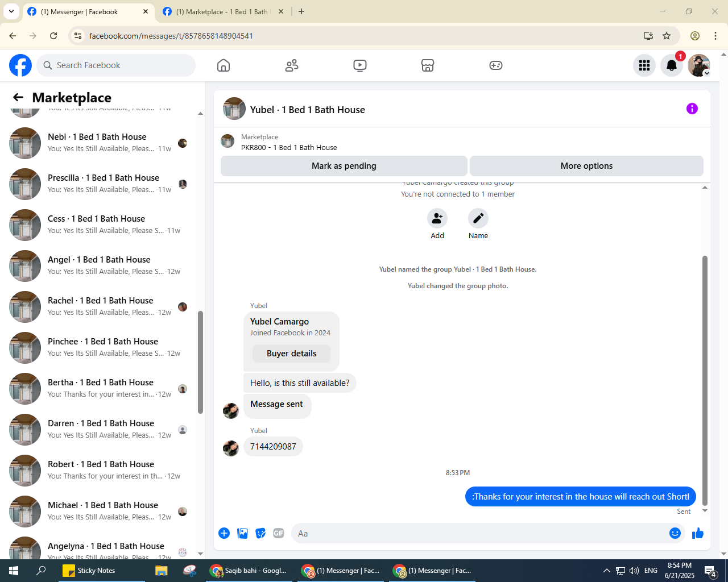Reload the page in Chrome

(x=53, y=36)
